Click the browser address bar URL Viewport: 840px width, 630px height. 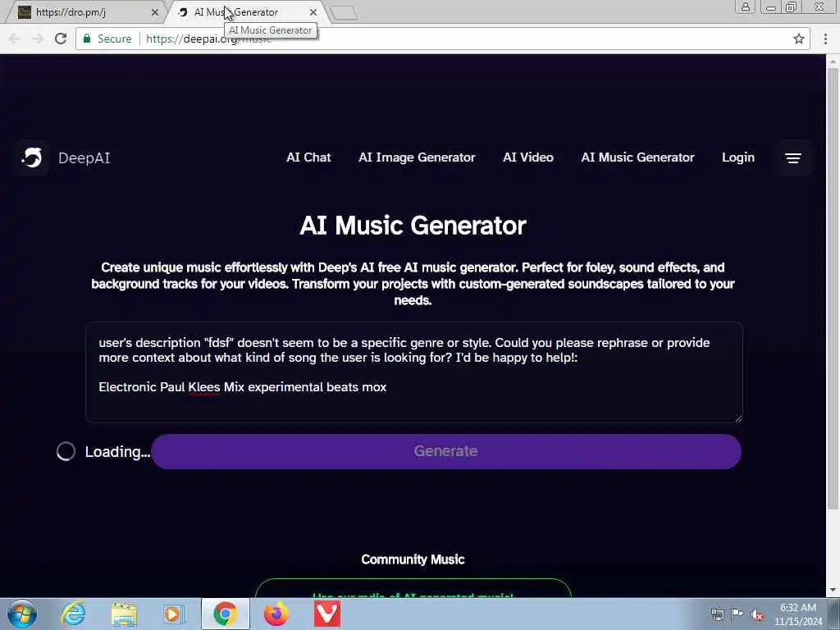point(208,39)
